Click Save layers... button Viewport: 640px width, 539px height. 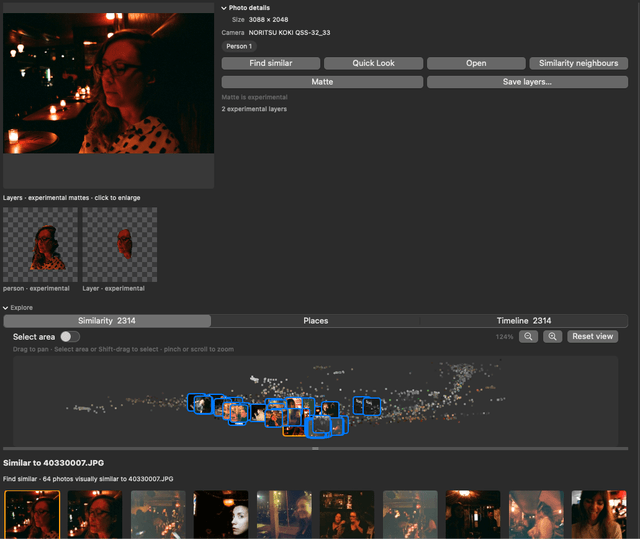[x=527, y=82]
